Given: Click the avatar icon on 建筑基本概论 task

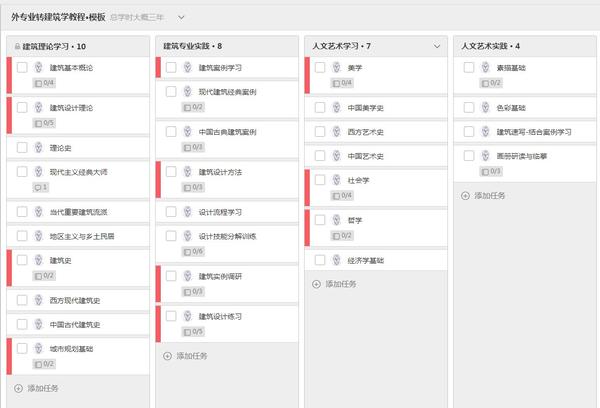Looking at the screenshot, I should (x=38, y=67).
